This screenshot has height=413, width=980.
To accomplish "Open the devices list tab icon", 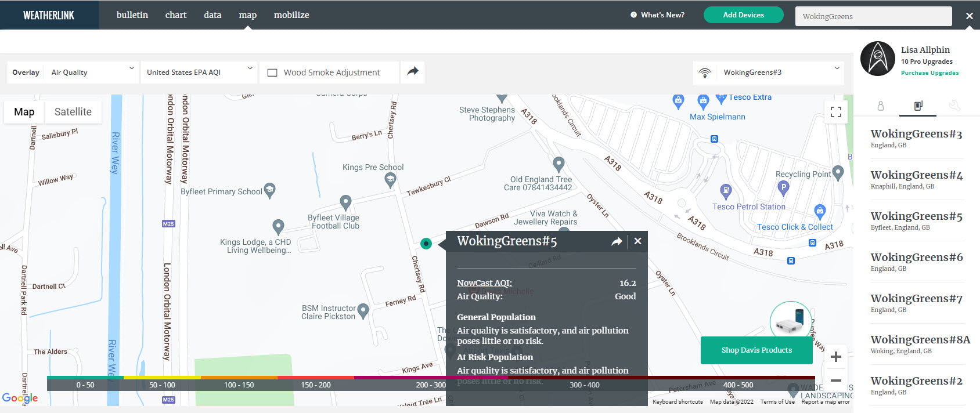I will (918, 106).
